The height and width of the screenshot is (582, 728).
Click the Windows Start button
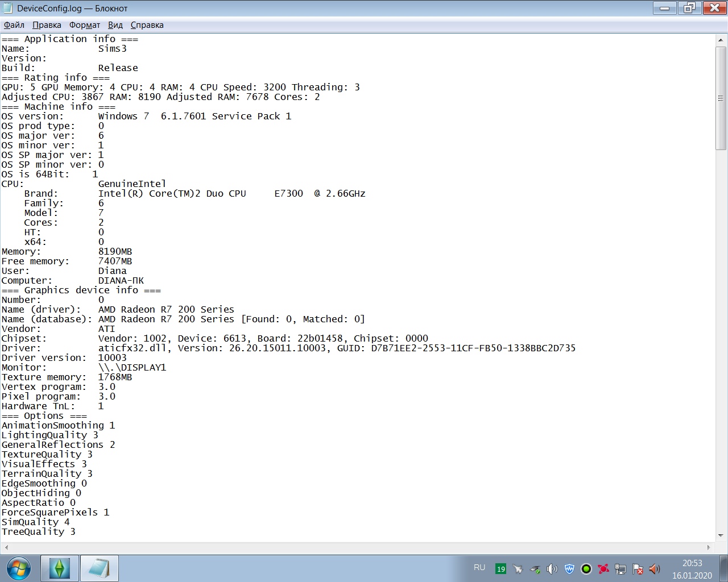18,568
